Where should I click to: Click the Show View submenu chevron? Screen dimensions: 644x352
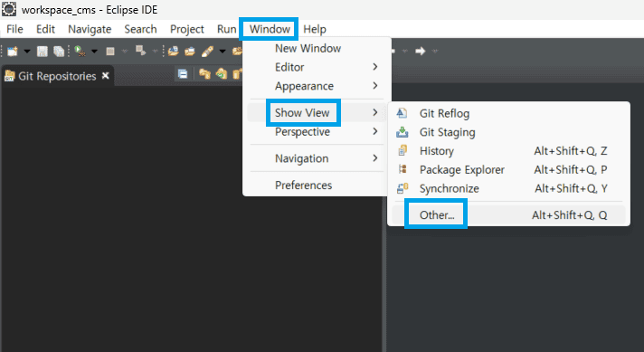375,112
